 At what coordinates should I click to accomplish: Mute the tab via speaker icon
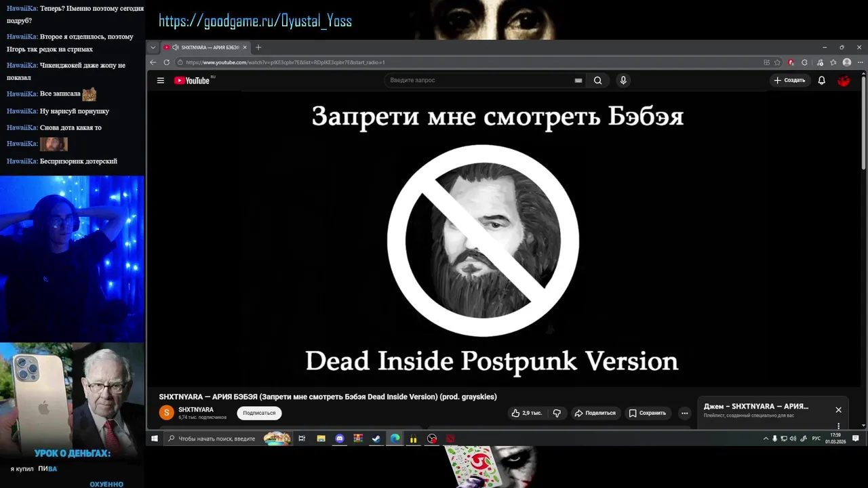[x=176, y=47]
